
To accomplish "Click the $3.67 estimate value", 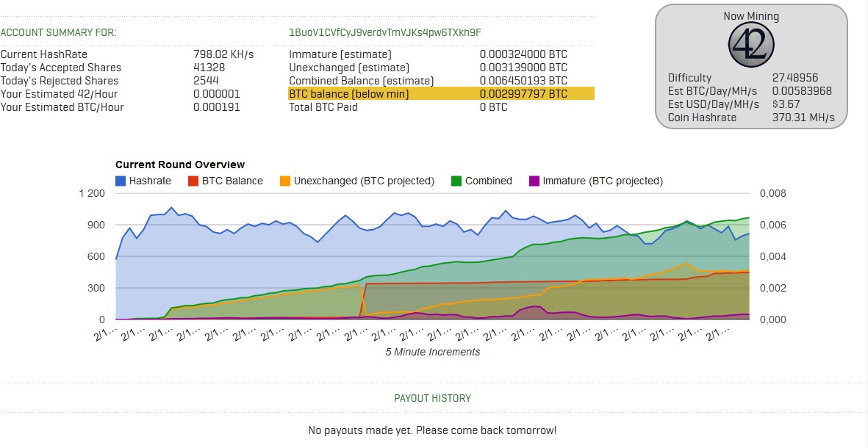I will pyautogui.click(x=786, y=104).
